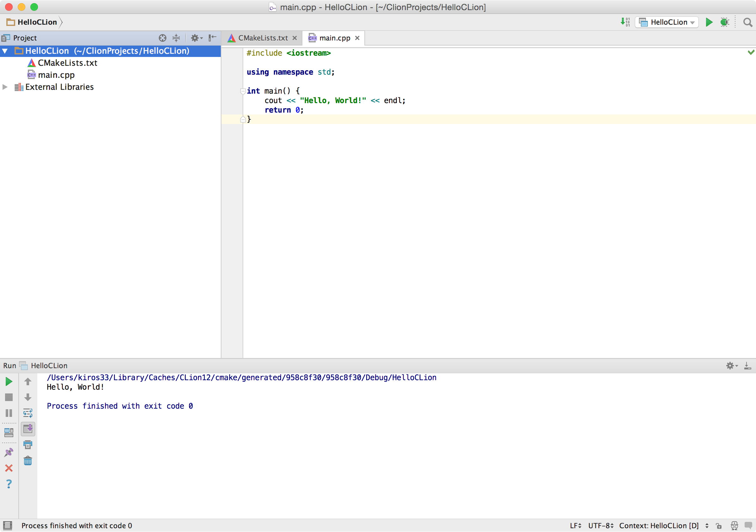Close Run tab with red X
Image resolution: width=756 pixels, height=532 pixels.
pos(9,468)
